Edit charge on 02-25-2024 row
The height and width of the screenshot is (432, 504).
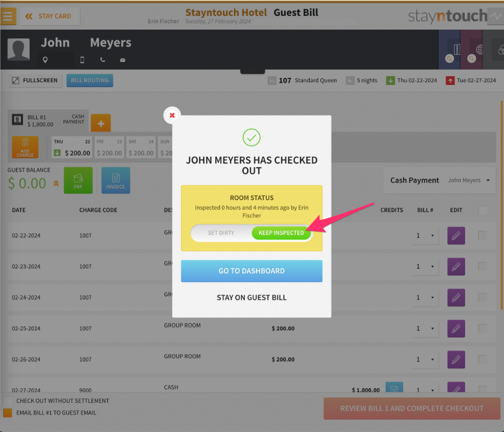click(x=456, y=328)
